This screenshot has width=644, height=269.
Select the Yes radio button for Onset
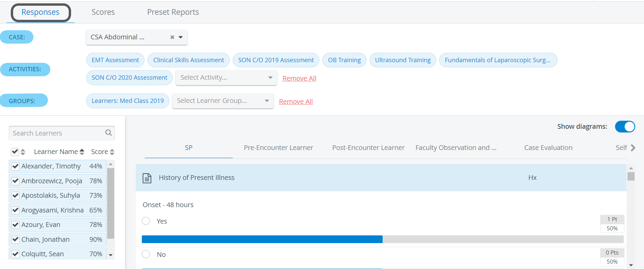coord(146,221)
